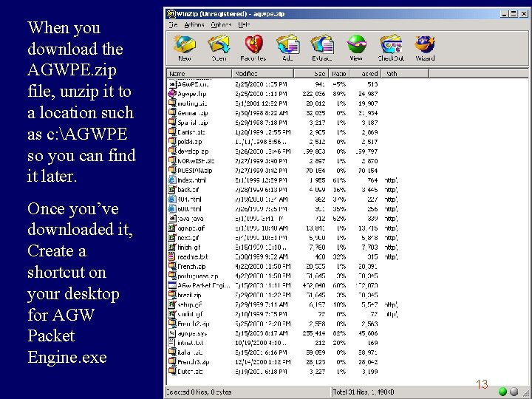Image resolution: width=532 pixels, height=399 pixels.
Task: Click the 255,414 size of agwpe.sys
Action: point(314,333)
